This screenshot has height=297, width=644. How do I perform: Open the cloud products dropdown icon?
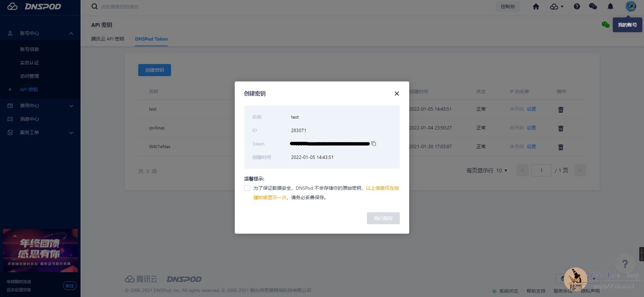[x=556, y=6]
